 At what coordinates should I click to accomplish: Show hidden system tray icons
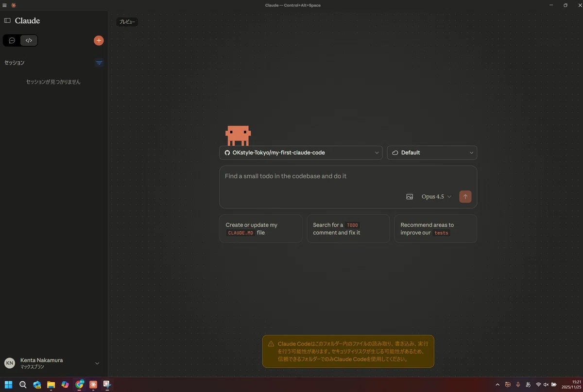pyautogui.click(x=497, y=385)
